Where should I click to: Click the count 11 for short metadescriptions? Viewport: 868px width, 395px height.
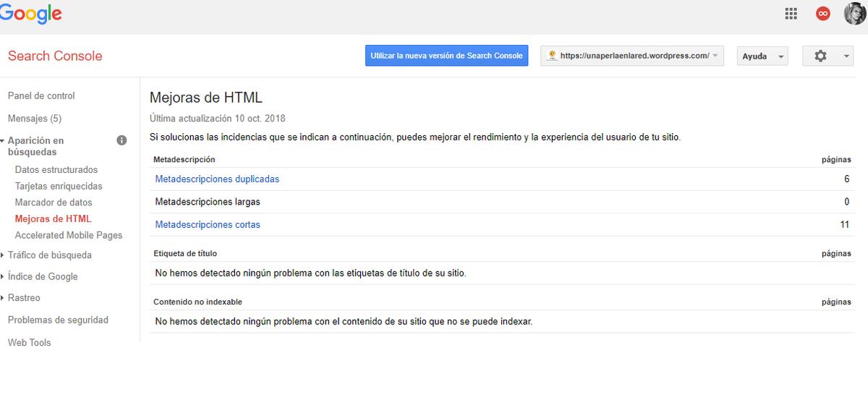pos(844,224)
